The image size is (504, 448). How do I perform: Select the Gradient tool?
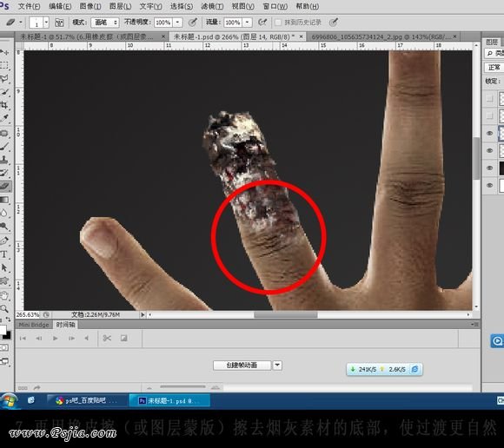4,200
